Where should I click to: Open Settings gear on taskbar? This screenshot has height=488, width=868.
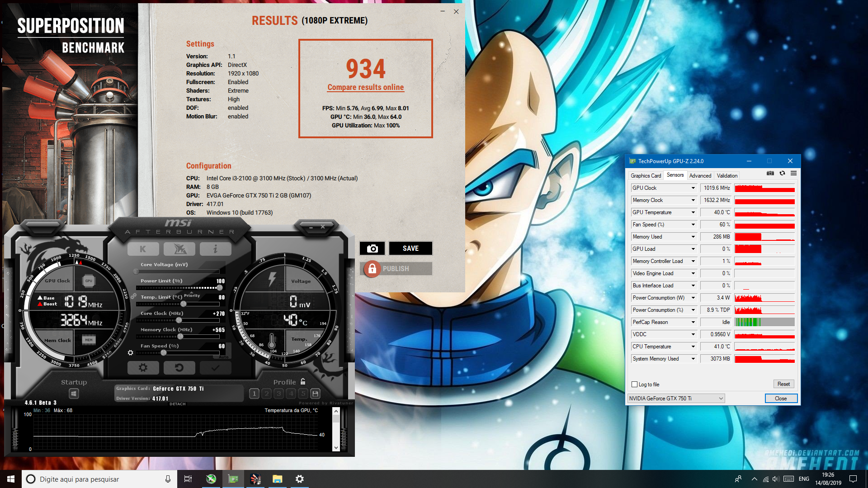(300, 479)
